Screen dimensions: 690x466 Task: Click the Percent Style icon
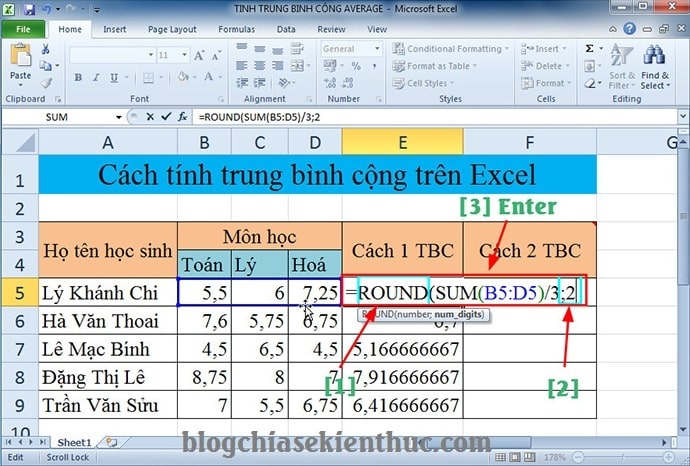point(356,66)
